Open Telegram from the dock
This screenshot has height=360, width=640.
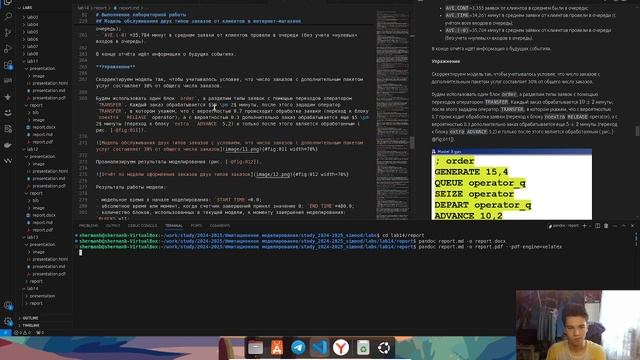298,348
